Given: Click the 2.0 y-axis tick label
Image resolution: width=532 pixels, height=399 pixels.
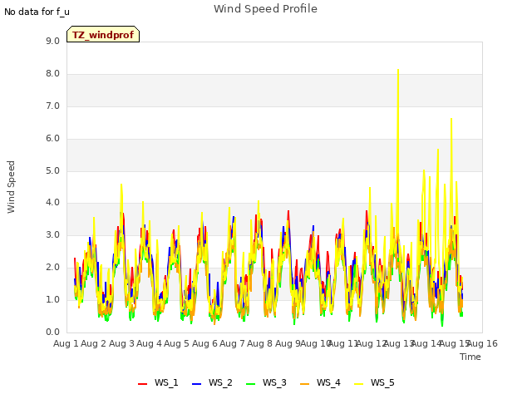Looking at the screenshot, I should 52,268.
